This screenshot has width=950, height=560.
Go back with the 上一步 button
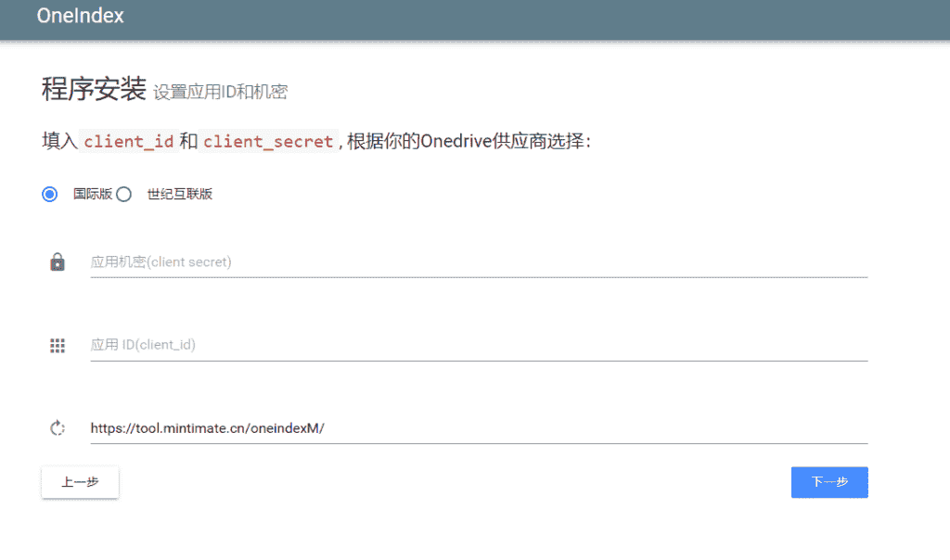[x=80, y=482]
